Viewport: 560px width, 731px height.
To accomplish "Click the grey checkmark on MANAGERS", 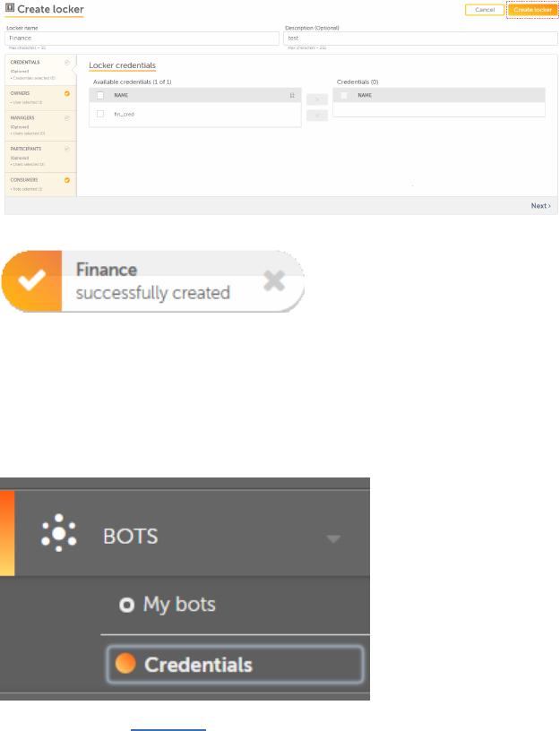I will (67, 118).
